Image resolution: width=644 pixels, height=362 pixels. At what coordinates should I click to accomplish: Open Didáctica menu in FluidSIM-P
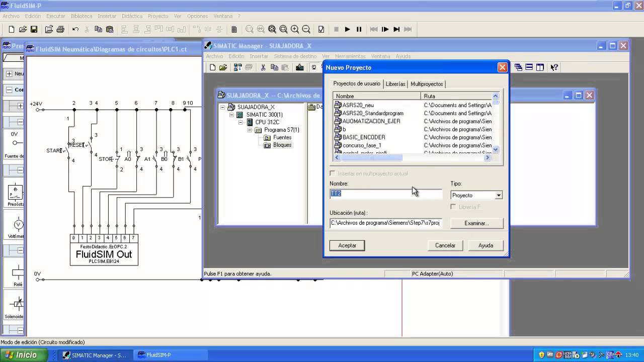[x=132, y=16]
